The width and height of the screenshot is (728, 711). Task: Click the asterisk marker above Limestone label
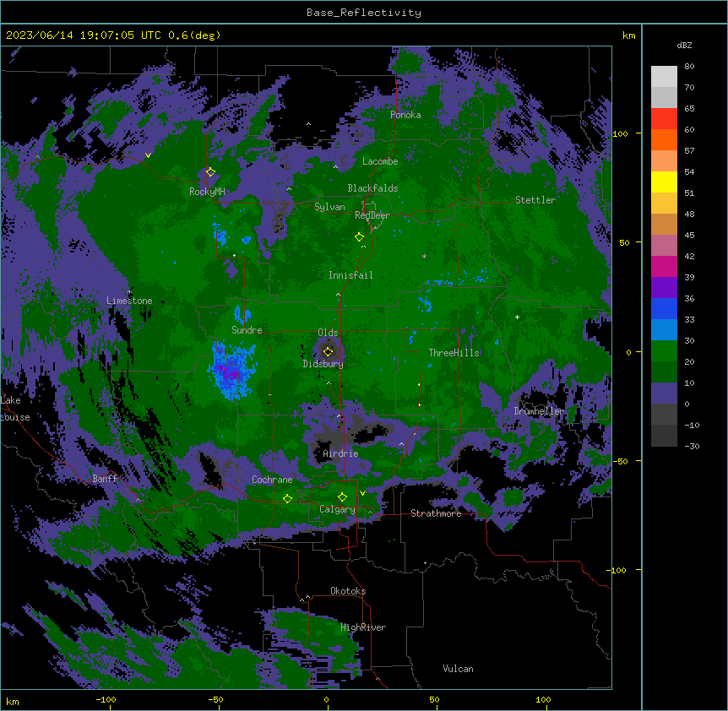pyautogui.click(x=129, y=292)
